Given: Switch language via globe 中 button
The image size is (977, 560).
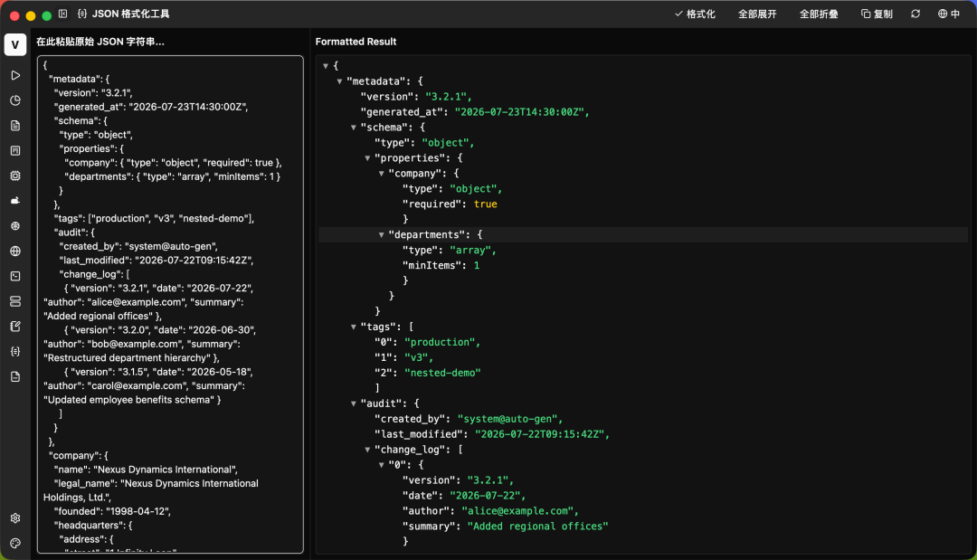Looking at the screenshot, I should click(949, 14).
